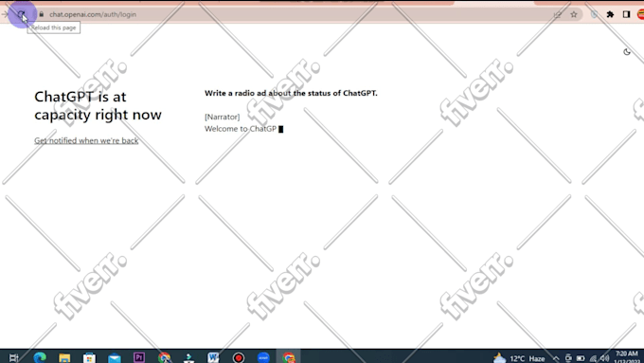The width and height of the screenshot is (644, 363).
Task: Click the radio ad prompt text
Action: (291, 93)
